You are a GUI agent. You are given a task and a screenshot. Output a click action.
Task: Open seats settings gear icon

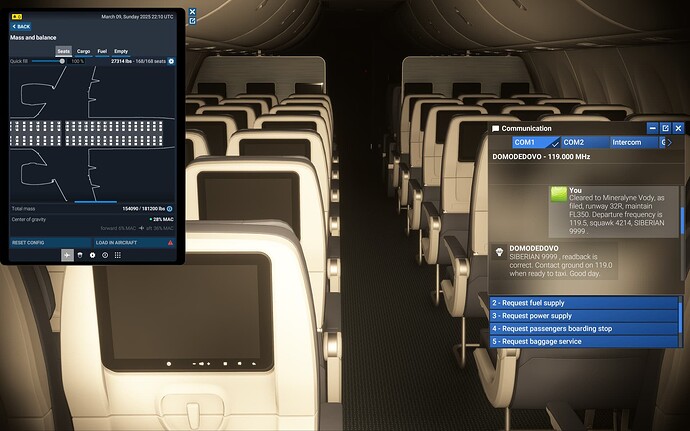pyautogui.click(x=171, y=61)
